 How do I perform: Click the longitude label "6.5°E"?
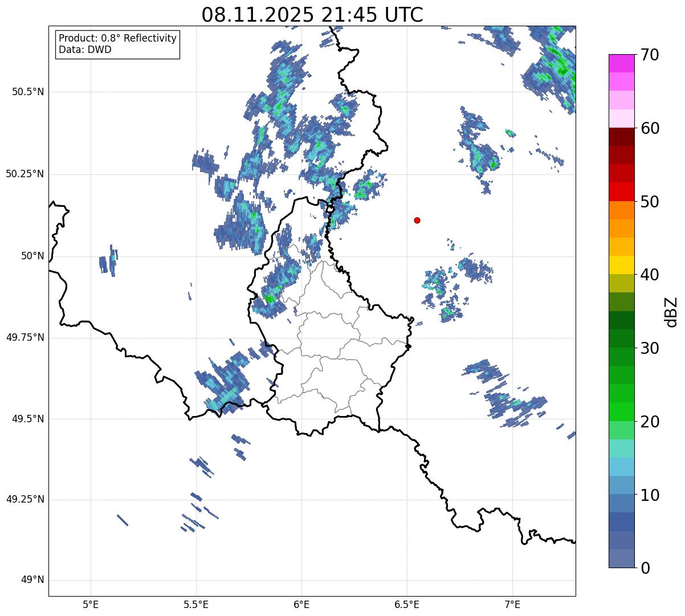[x=407, y=604]
